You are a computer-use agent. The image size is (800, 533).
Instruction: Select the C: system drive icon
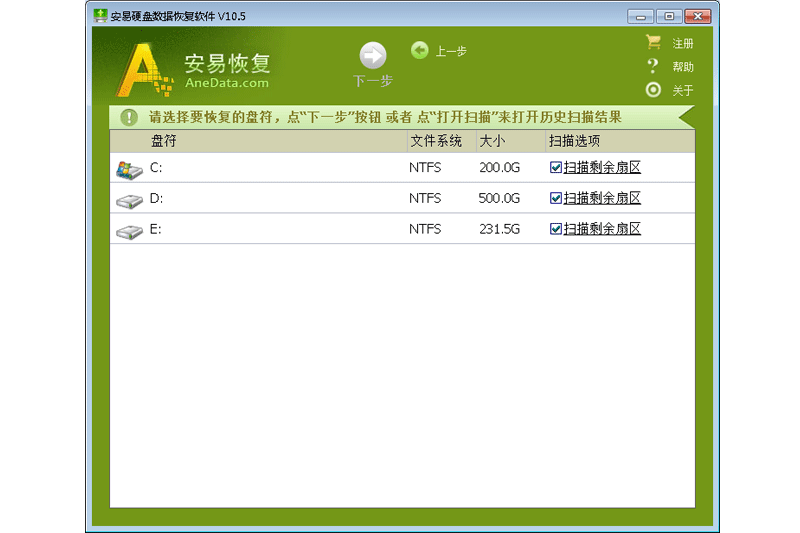pos(129,168)
